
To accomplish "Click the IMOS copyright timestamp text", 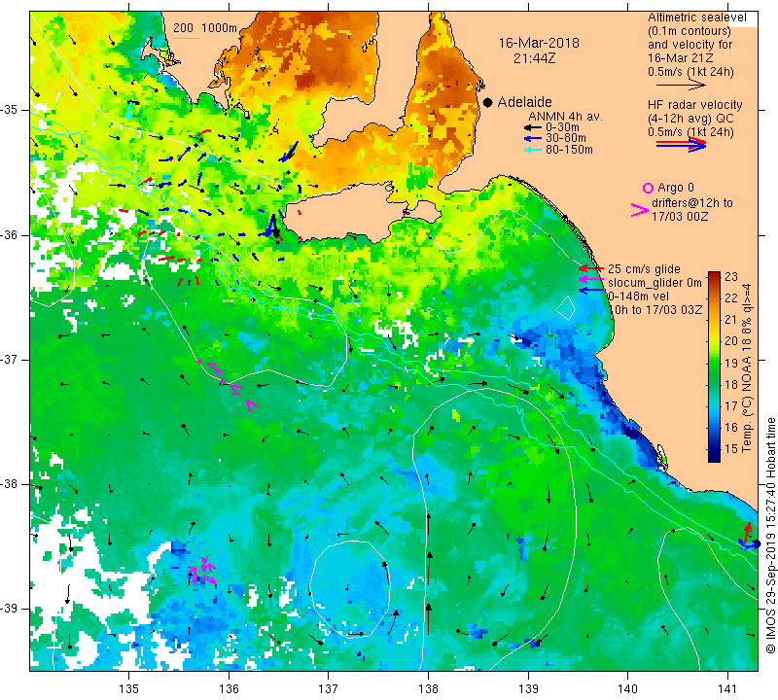I will point(770,535).
